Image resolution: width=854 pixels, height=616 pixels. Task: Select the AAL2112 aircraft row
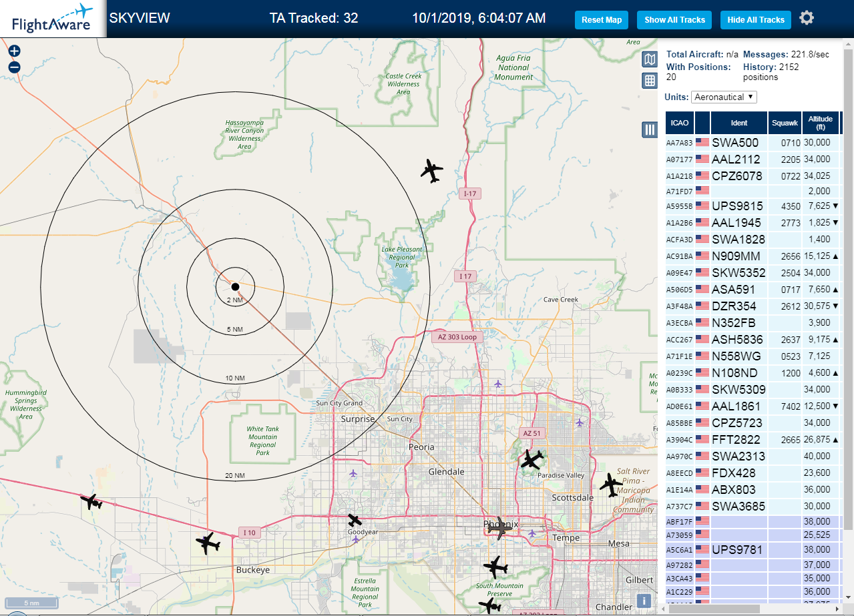click(753, 160)
